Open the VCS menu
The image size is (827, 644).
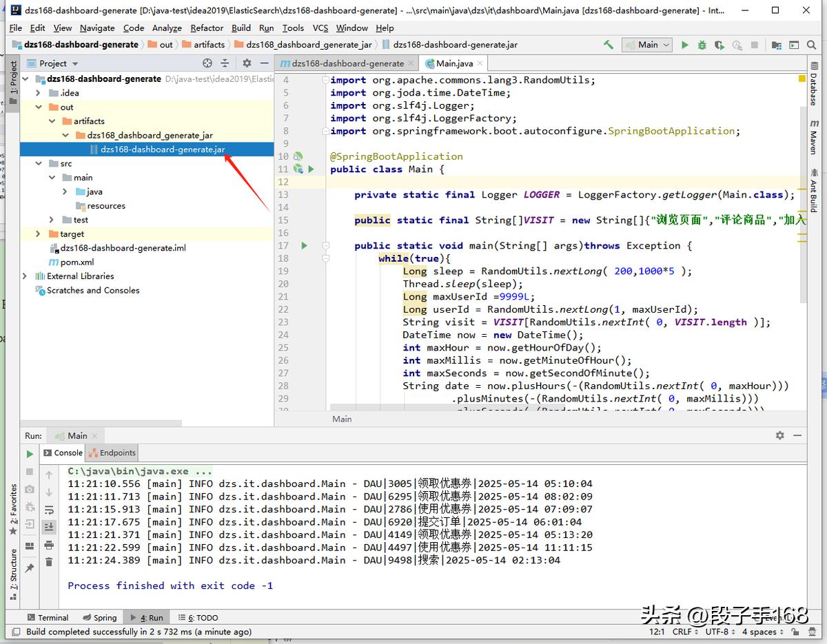click(x=320, y=28)
